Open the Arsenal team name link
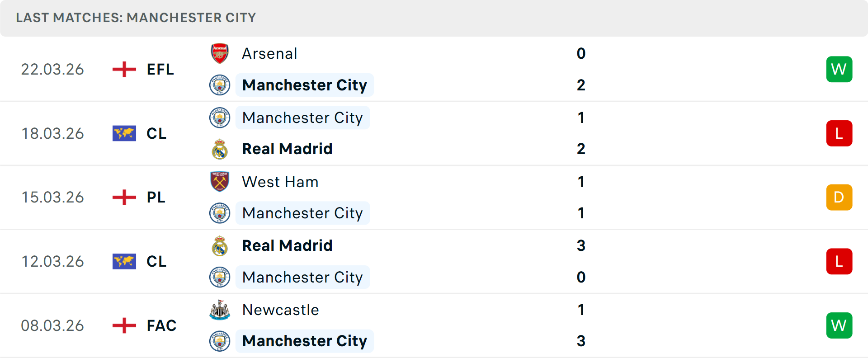This screenshot has height=358, width=868. tap(269, 53)
